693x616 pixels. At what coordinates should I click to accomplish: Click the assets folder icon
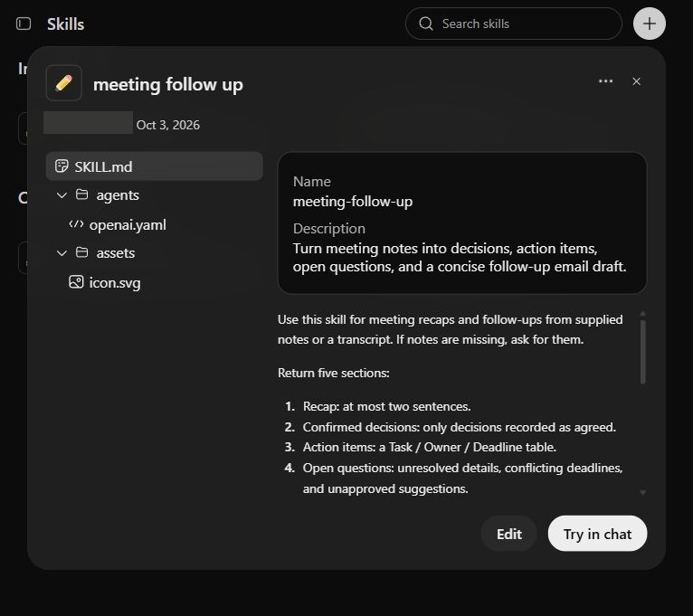(x=81, y=252)
